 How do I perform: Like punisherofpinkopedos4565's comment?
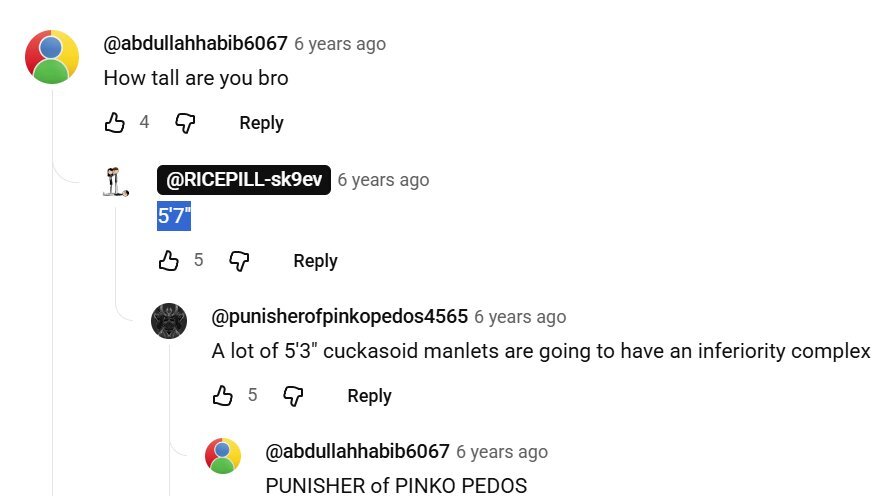coord(222,395)
